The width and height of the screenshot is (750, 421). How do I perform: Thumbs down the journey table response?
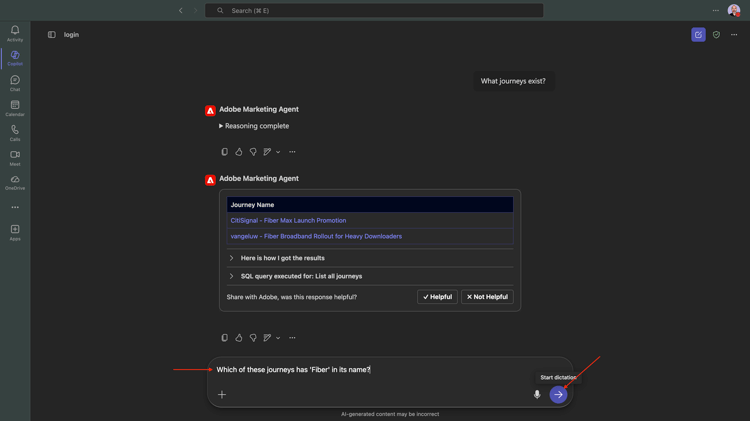tap(253, 338)
